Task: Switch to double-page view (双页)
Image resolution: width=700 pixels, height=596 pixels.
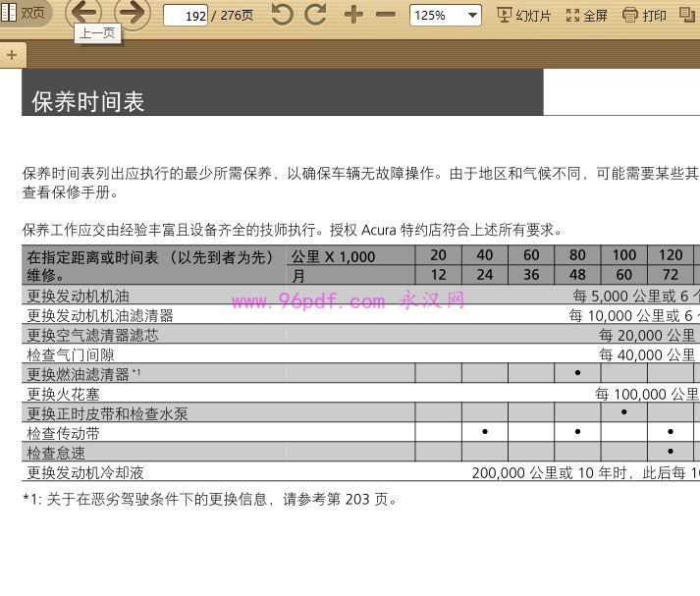Action: click(24, 13)
